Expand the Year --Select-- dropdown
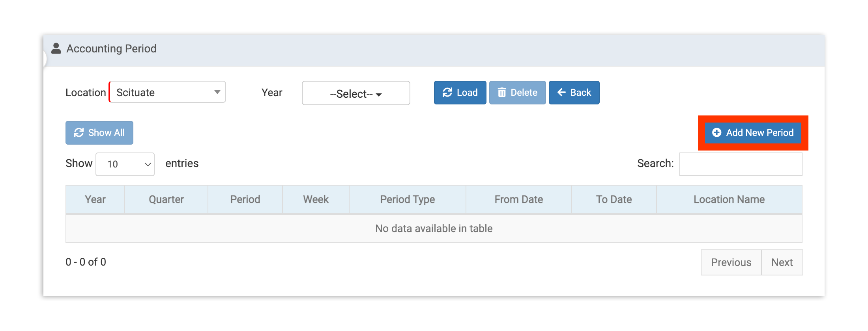This screenshot has height=331, width=868. (356, 93)
